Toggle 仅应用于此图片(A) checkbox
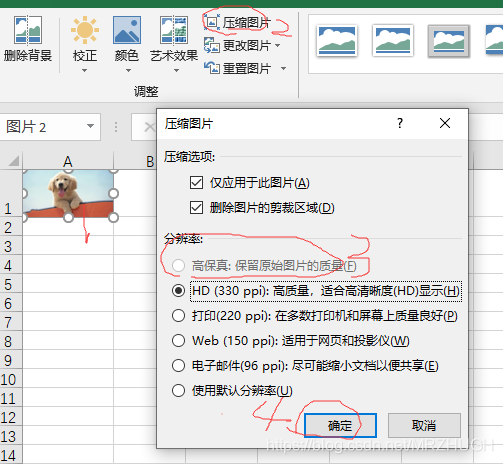The height and width of the screenshot is (464, 503). [196, 183]
